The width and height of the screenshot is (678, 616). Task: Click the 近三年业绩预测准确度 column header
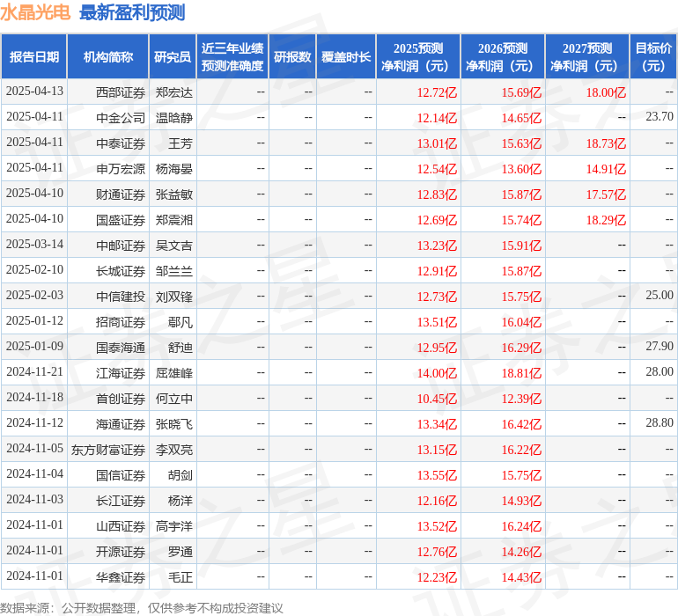[x=232, y=57]
